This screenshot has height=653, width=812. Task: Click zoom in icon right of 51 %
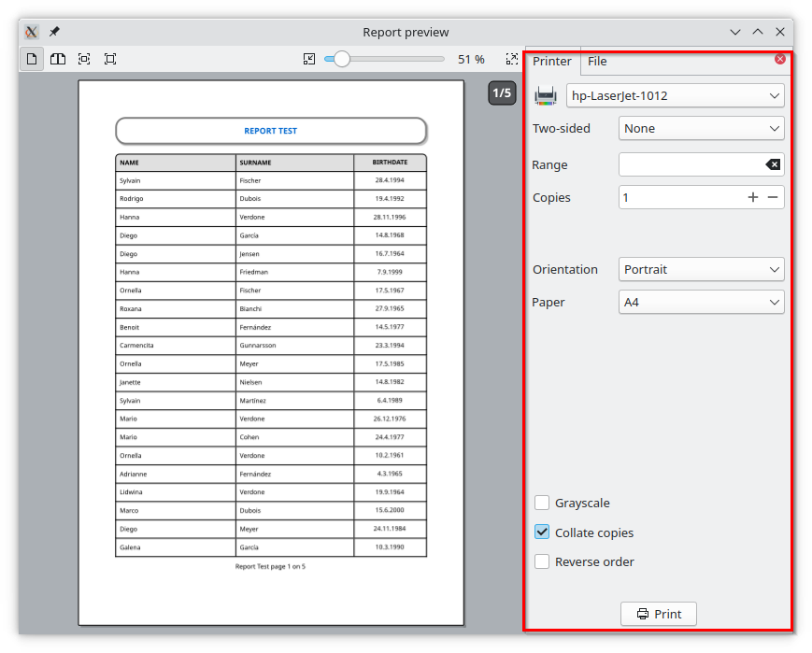pyautogui.click(x=511, y=59)
